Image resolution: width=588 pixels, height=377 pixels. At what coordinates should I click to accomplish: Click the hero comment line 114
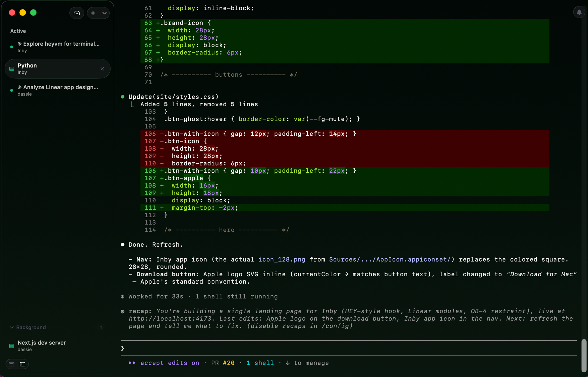227,230
